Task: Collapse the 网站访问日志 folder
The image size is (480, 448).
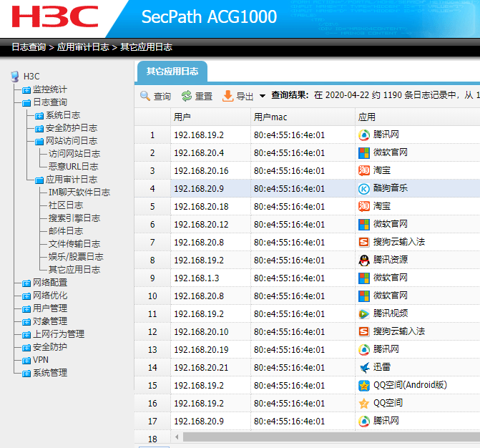Action: tap(39, 142)
